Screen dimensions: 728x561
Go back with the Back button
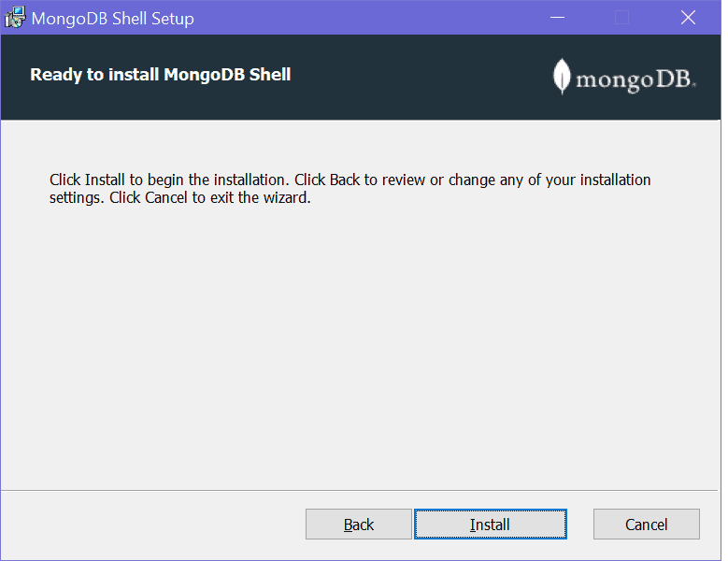click(x=358, y=525)
